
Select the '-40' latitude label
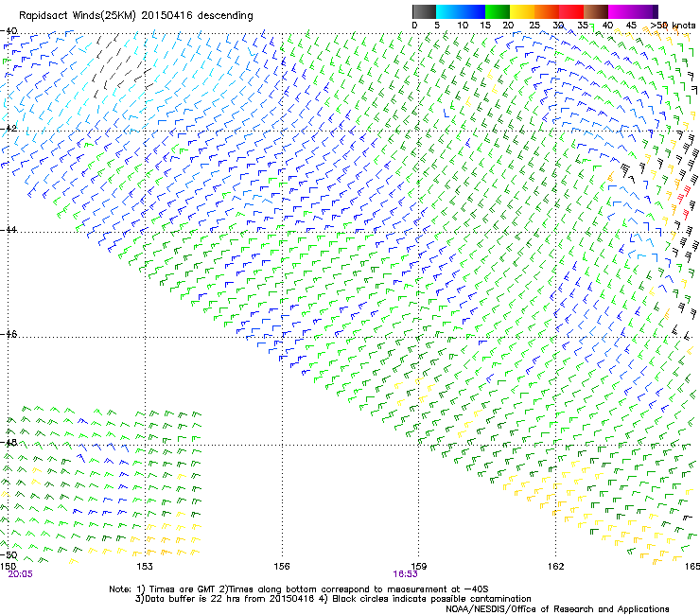click(9, 31)
